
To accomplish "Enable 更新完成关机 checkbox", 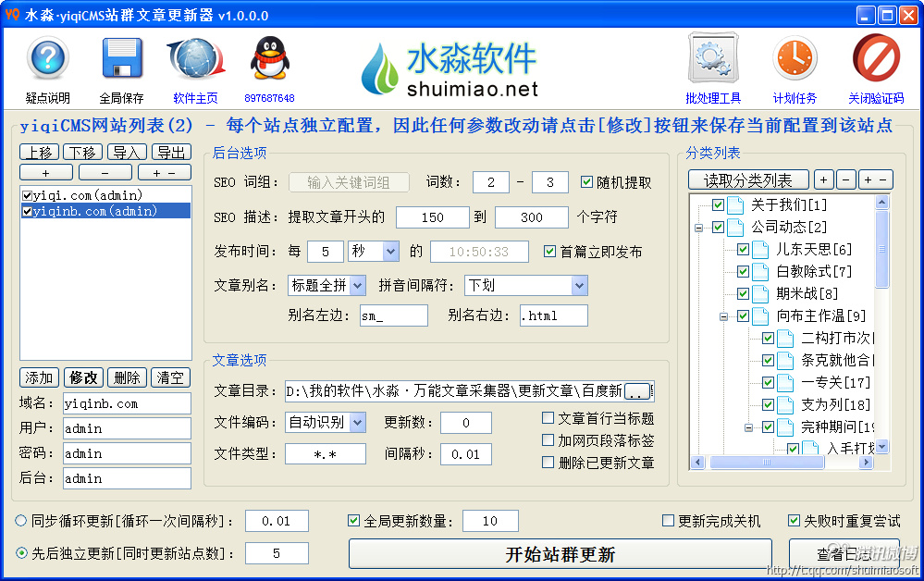I will (x=668, y=520).
